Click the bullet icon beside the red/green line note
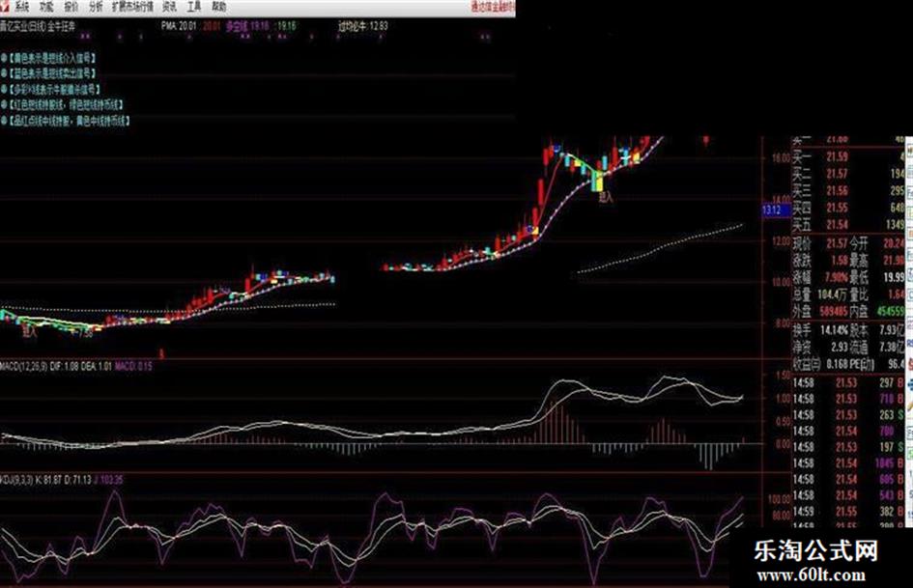Screen dimensions: 913x588 [x=4, y=105]
